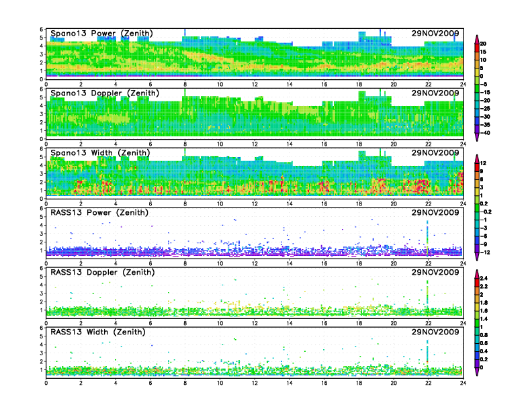The width and height of the screenshot is (532, 411).
Task: Select the 'Spano13 Width (Zenith)' panel title
Action: [x=100, y=153]
